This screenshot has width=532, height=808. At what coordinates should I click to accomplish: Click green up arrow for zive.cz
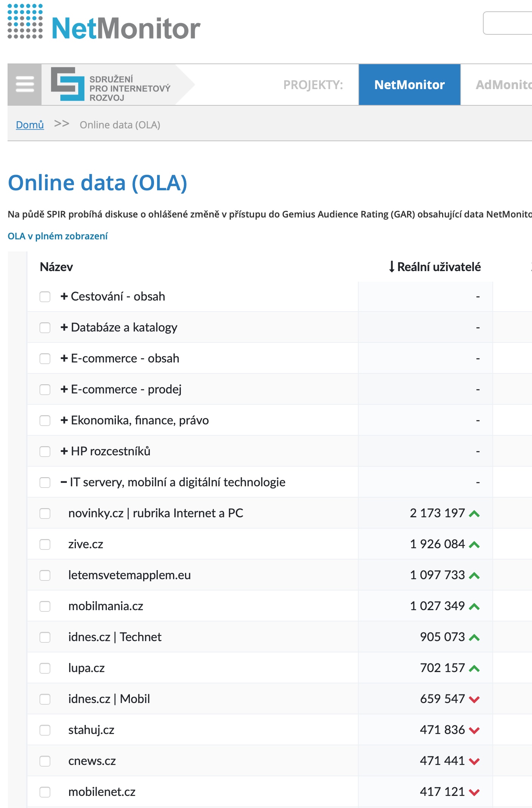(x=474, y=544)
